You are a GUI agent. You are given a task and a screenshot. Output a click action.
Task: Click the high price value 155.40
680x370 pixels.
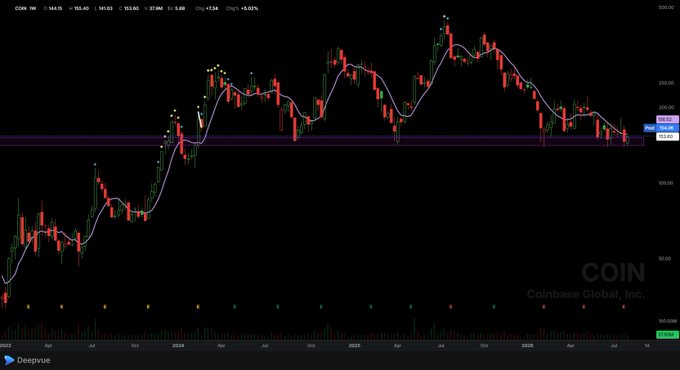pos(82,8)
